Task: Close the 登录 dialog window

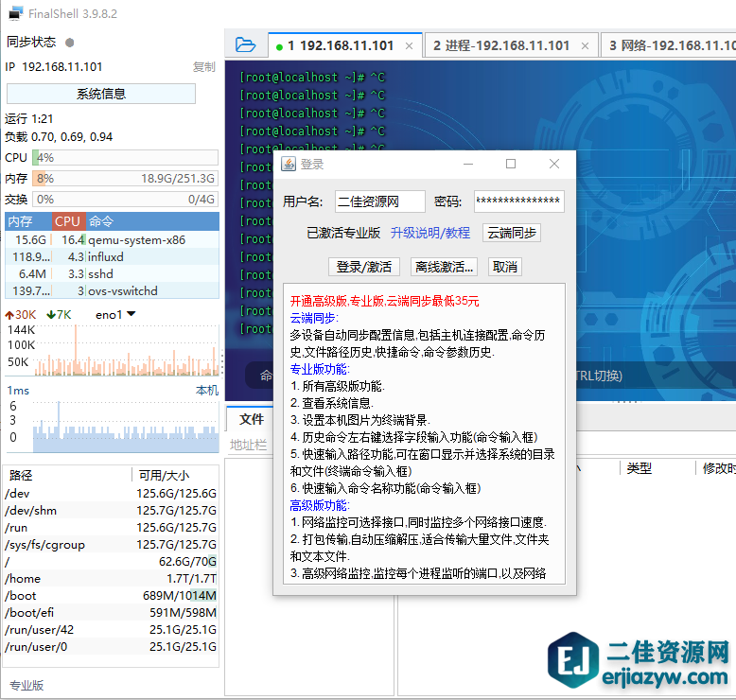Action: coord(554,164)
